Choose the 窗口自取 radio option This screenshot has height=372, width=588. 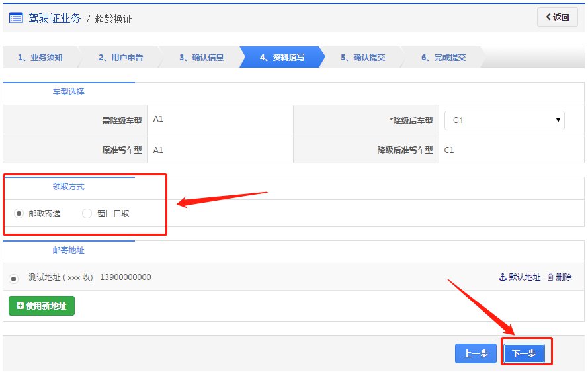point(87,214)
